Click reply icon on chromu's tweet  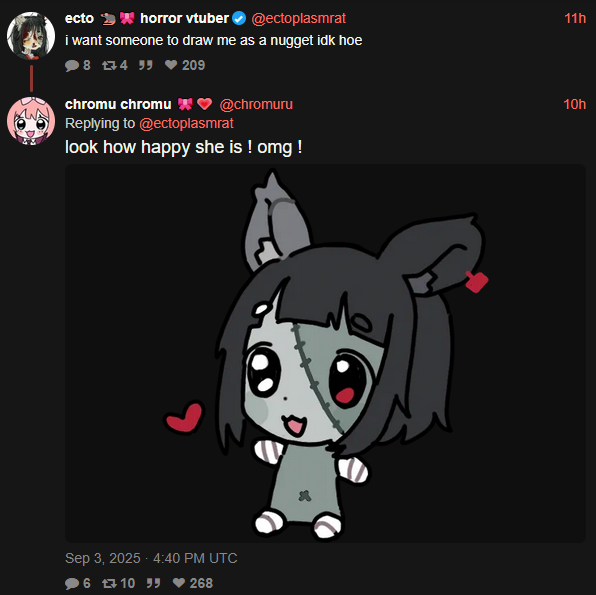click(x=72, y=583)
